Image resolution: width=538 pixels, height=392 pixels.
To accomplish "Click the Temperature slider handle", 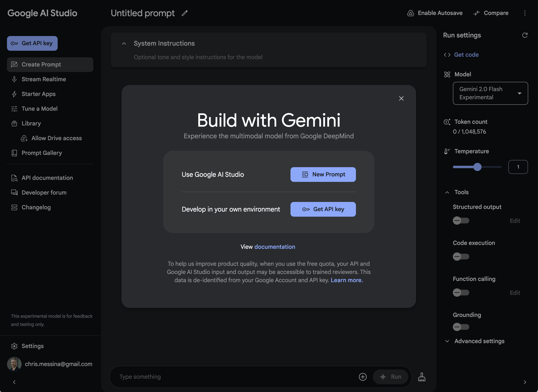I will [477, 167].
